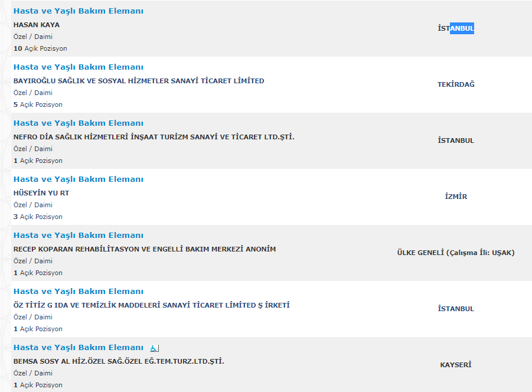Click the KAYSERİ location label

(x=456, y=365)
